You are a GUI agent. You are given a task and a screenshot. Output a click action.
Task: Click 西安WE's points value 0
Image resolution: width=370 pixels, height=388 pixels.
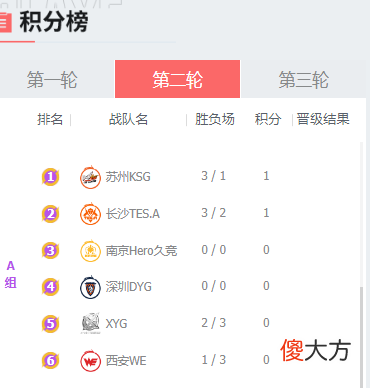pos(266,360)
